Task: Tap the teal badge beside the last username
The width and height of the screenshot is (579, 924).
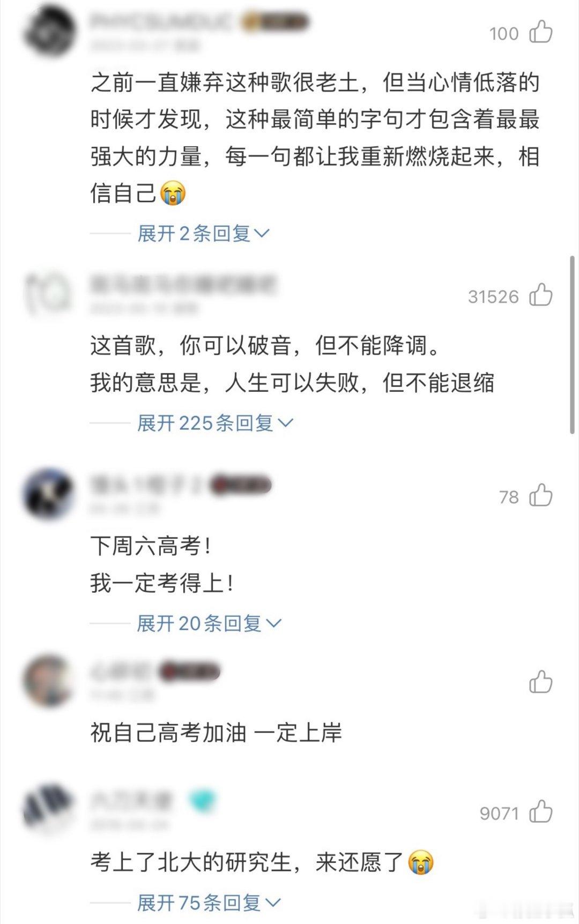Action: 202,801
